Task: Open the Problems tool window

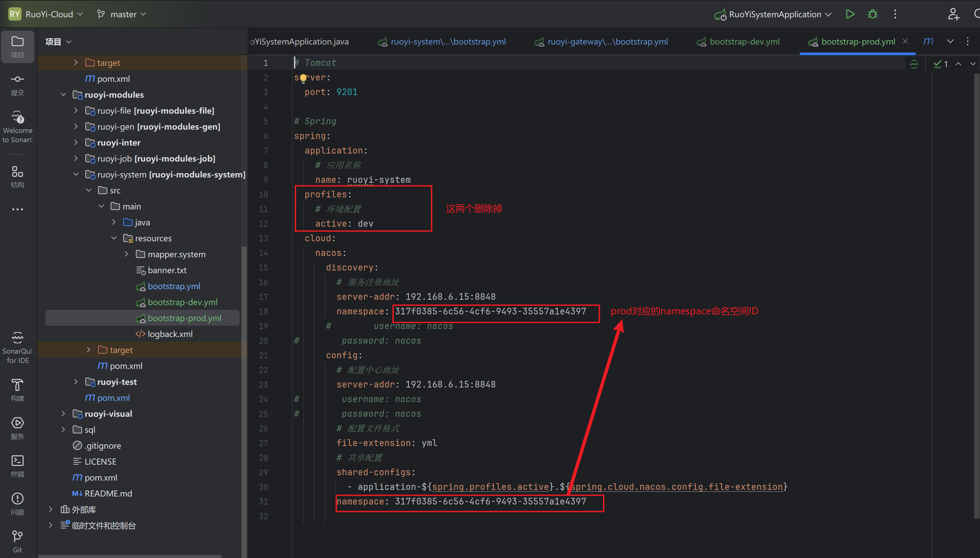Action: (x=17, y=503)
